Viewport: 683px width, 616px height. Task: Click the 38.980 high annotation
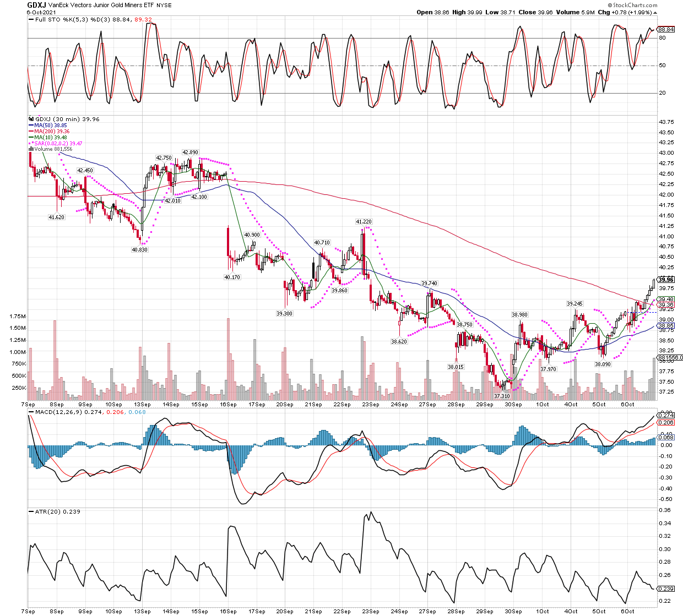pyautogui.click(x=519, y=315)
